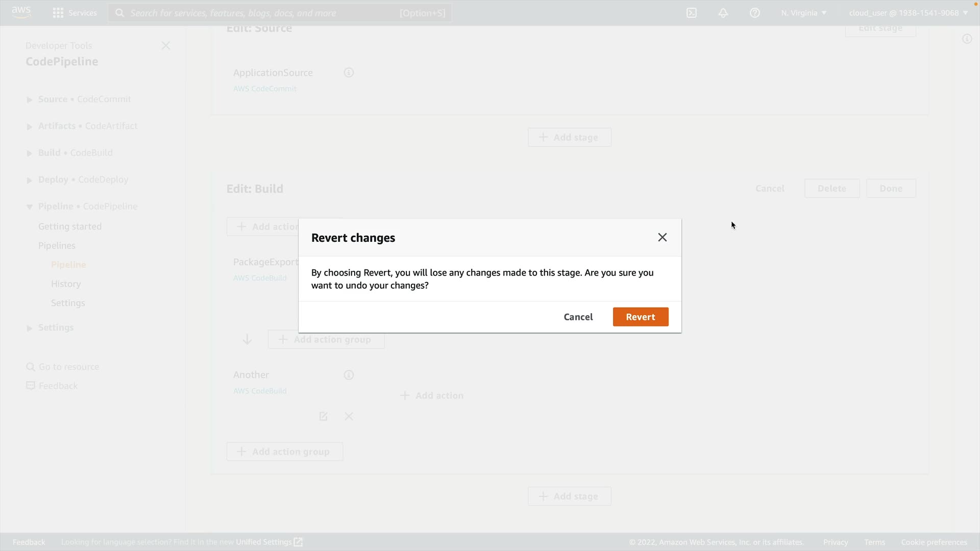The image size is (980, 551).
Task: Delete the Another action with X icon
Action: click(349, 416)
